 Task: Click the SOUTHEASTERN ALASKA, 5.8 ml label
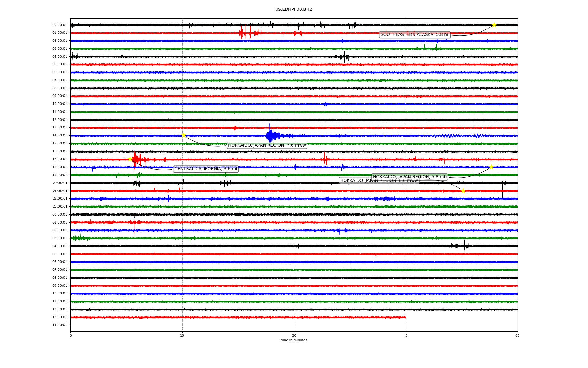tap(415, 35)
